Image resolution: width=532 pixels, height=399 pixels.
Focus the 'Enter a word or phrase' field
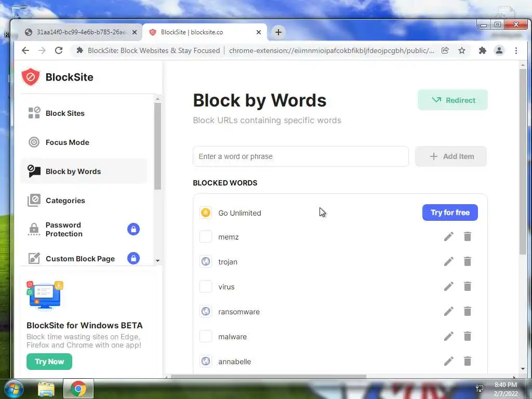(301, 156)
